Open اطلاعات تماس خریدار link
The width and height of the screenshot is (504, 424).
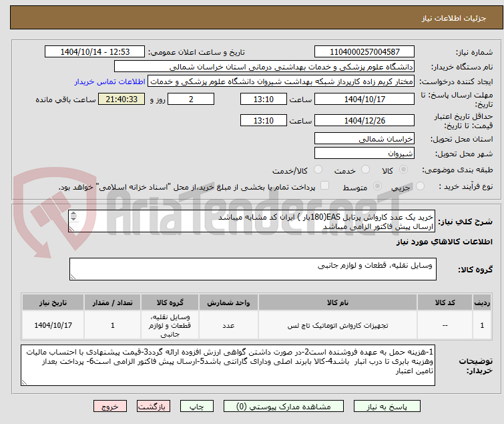click(x=110, y=81)
